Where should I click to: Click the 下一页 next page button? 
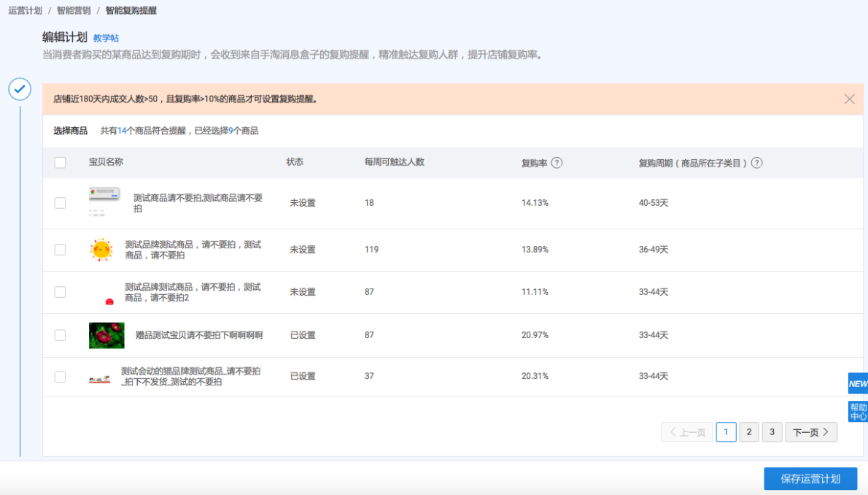pos(811,431)
